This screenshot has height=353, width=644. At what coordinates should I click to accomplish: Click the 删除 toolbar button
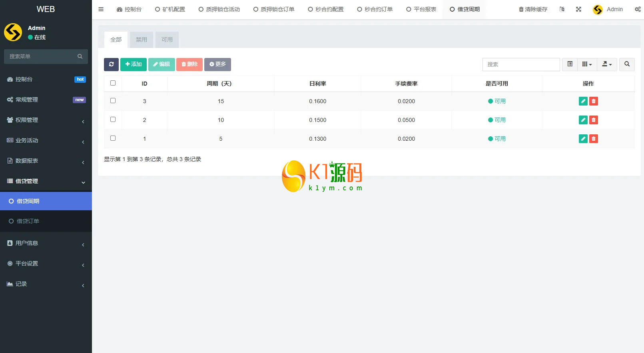189,64
